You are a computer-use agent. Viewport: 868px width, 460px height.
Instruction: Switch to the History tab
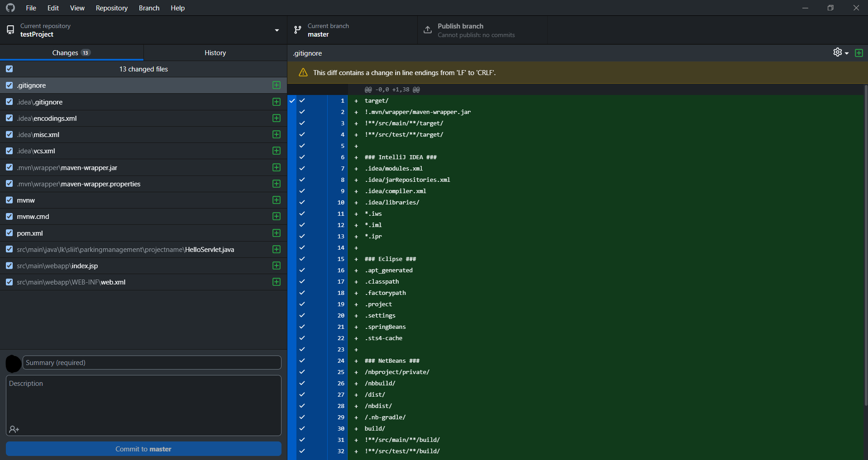coord(215,52)
